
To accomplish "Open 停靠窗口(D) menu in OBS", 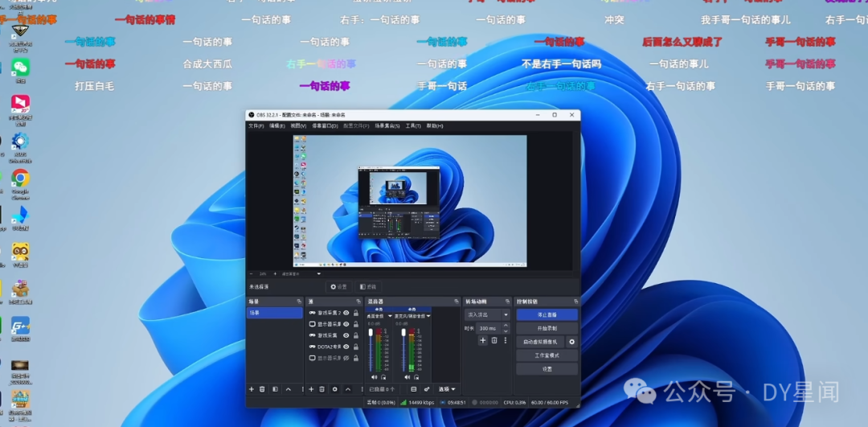I will [325, 125].
